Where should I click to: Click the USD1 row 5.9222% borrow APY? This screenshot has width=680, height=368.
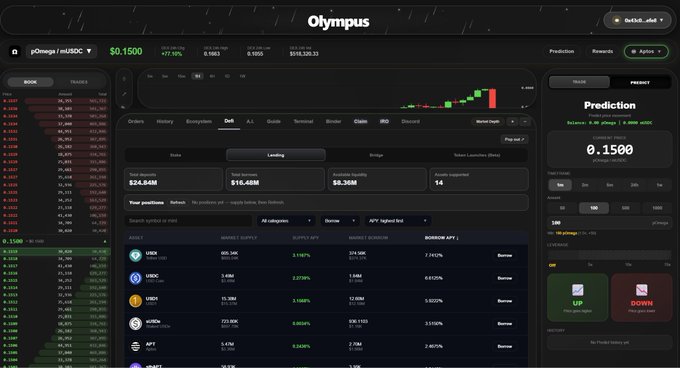[x=434, y=301]
